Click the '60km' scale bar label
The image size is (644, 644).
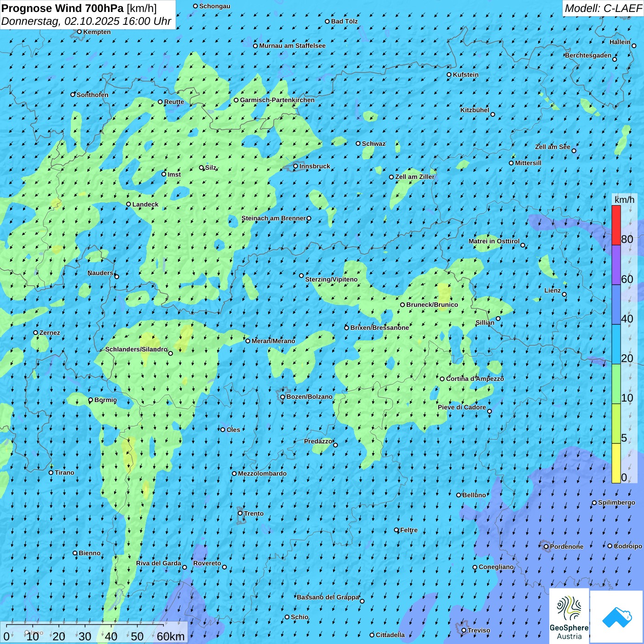pos(171,636)
